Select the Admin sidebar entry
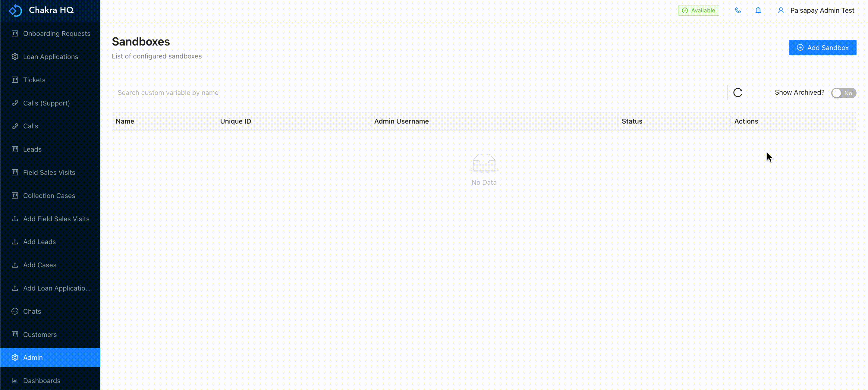Image resolution: width=868 pixels, height=390 pixels. [33, 357]
